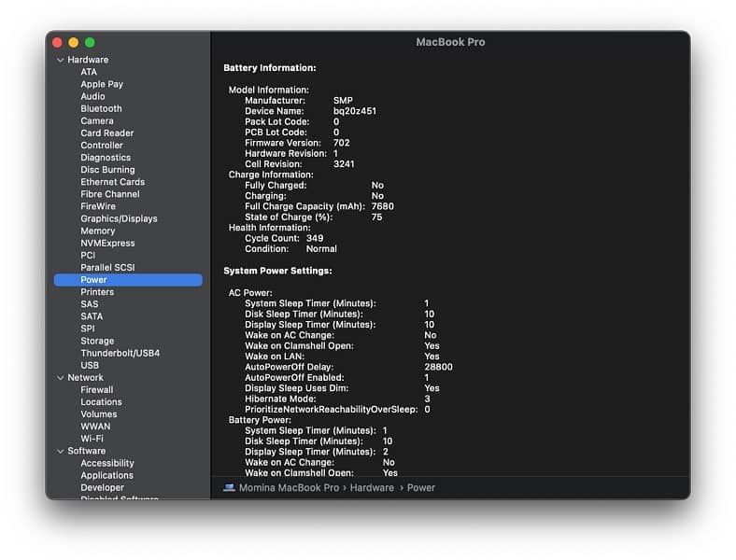Collapse the Network section disclosure arrow
The image size is (736, 560).
click(61, 378)
